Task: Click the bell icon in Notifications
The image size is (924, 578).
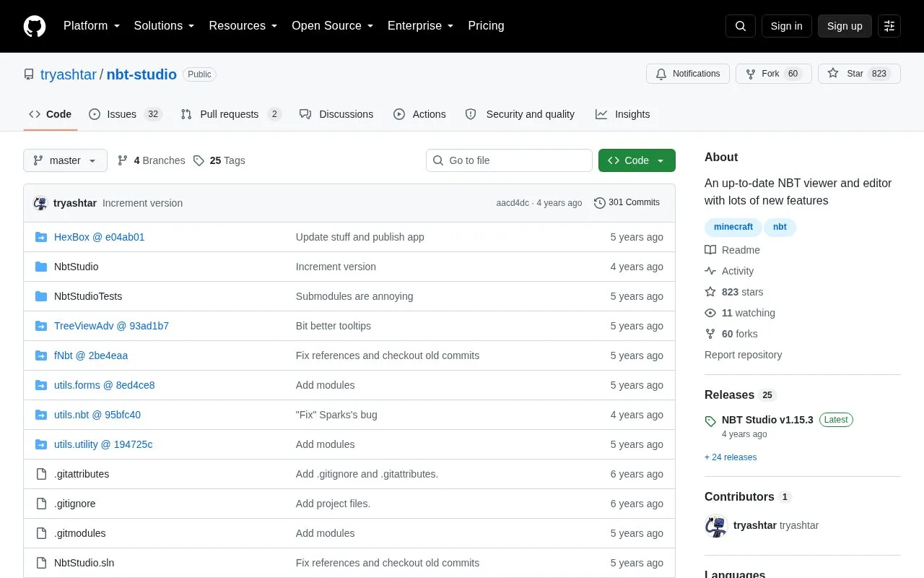Action: (661, 74)
